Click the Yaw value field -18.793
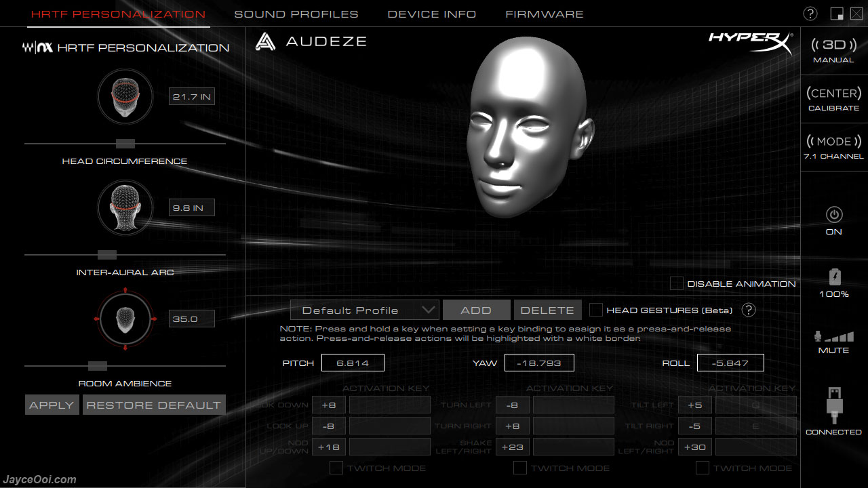This screenshot has height=488, width=868. [539, 363]
